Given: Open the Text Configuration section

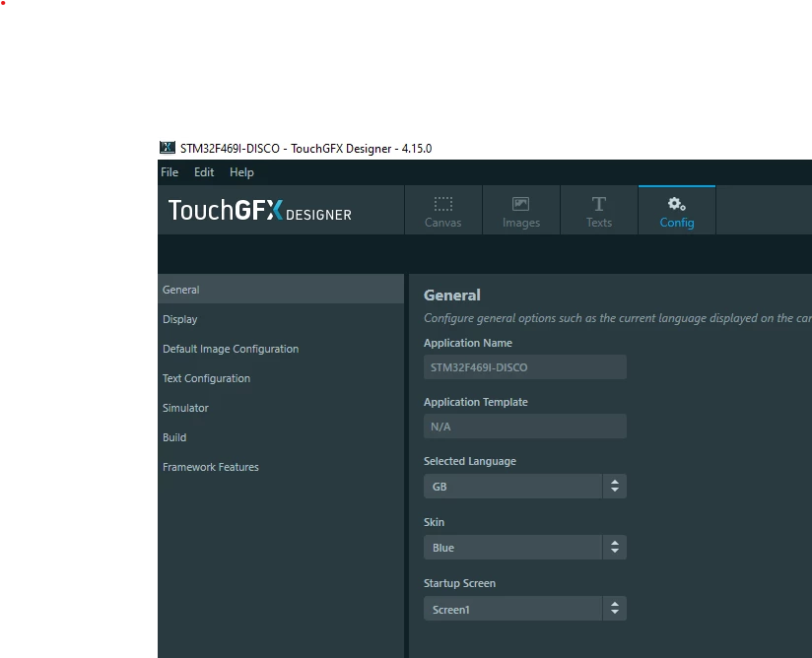Looking at the screenshot, I should pos(281,378).
